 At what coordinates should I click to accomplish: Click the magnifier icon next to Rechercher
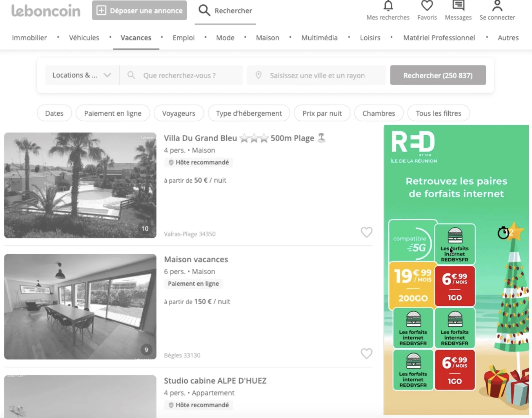[204, 10]
